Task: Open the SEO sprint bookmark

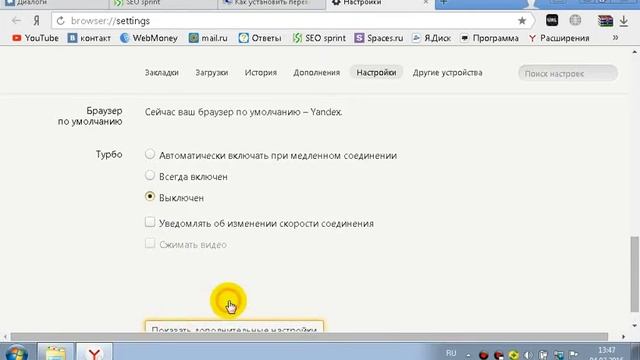Action: click(319, 38)
